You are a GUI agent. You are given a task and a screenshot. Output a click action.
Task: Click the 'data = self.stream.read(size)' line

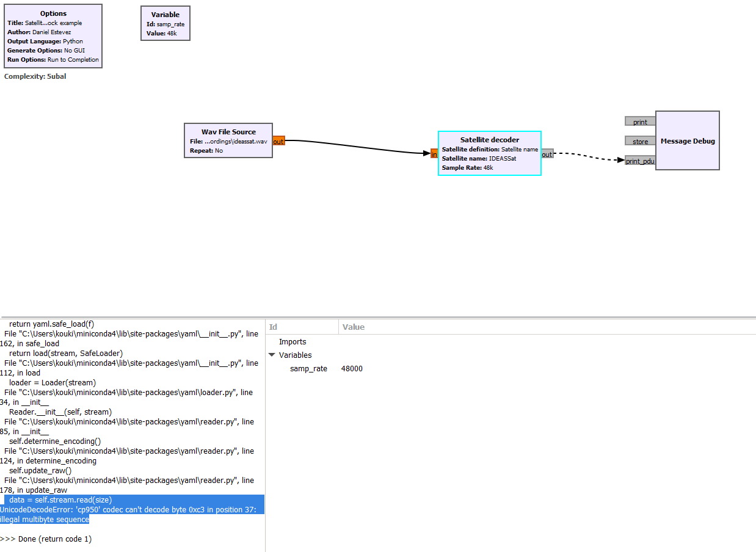tap(60, 499)
